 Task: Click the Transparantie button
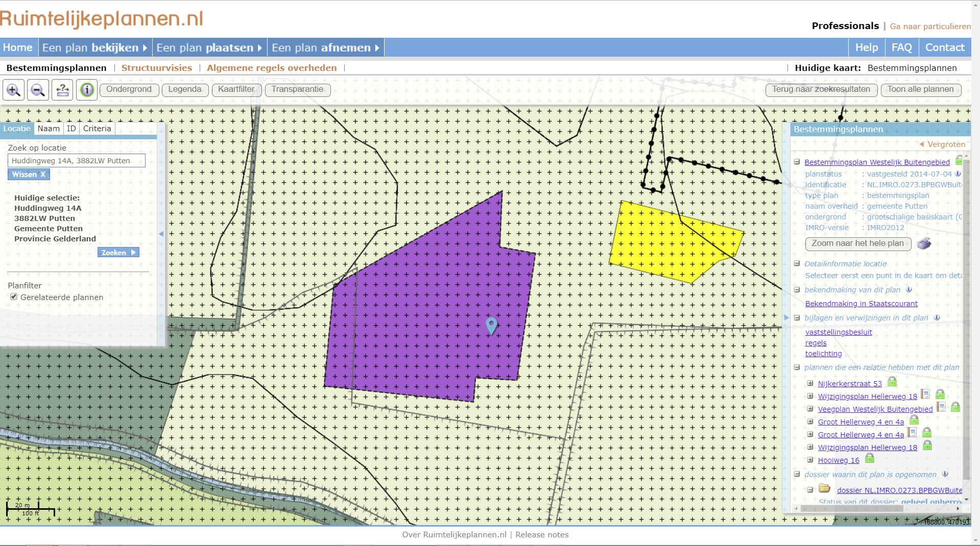point(297,90)
